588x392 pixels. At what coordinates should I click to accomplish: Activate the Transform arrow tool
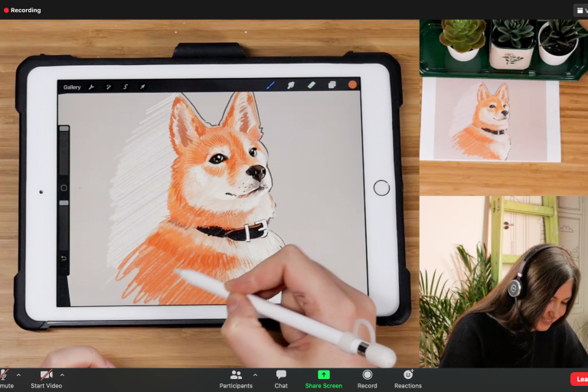pyautogui.click(x=142, y=87)
